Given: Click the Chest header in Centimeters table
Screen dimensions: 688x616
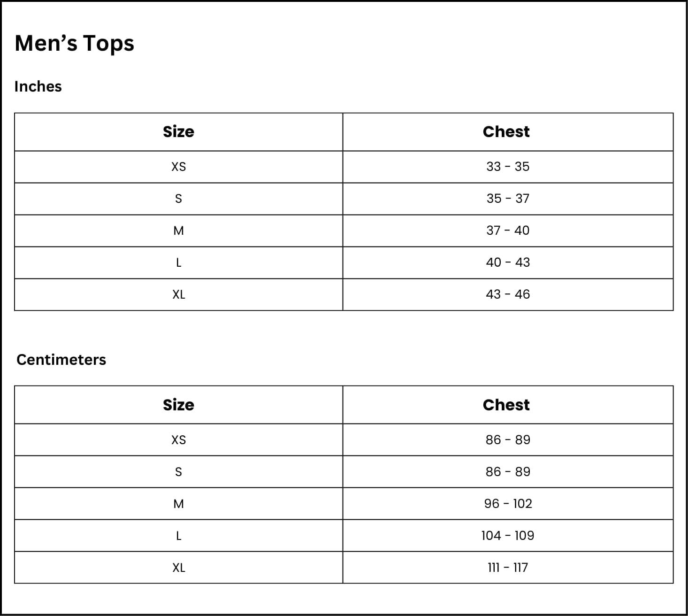Looking at the screenshot, I should [506, 405].
